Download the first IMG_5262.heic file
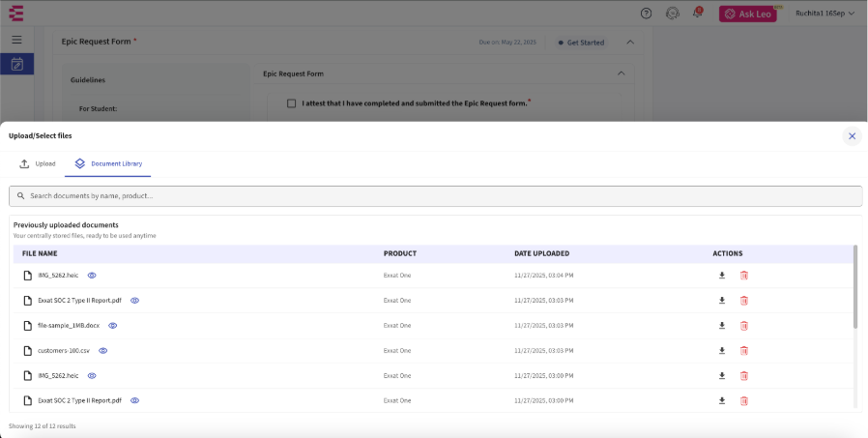Screen dimensions: 868x438 [x=721, y=276]
